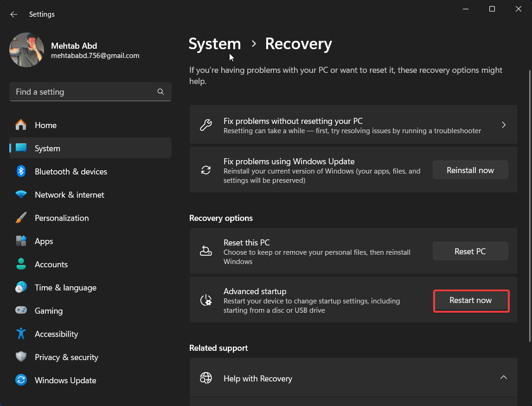Click the Mehtab Abd profile picture
Image resolution: width=532 pixels, height=406 pixels.
(x=26, y=50)
